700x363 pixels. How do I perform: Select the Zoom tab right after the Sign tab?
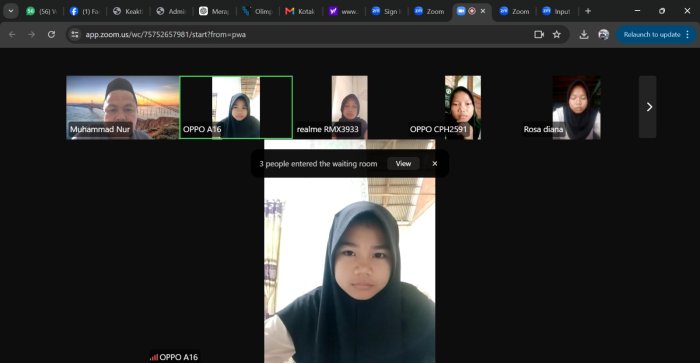[429, 11]
